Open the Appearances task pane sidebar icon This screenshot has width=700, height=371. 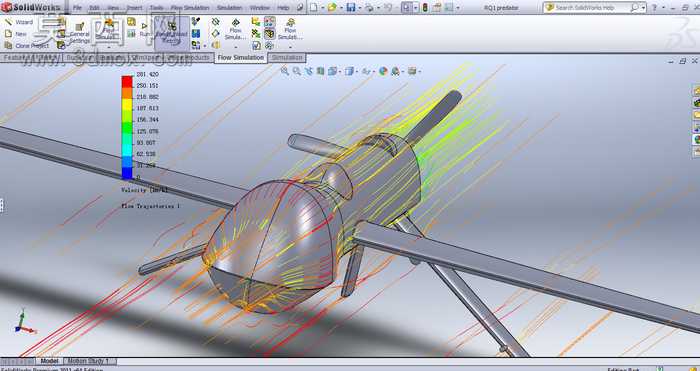(x=696, y=140)
